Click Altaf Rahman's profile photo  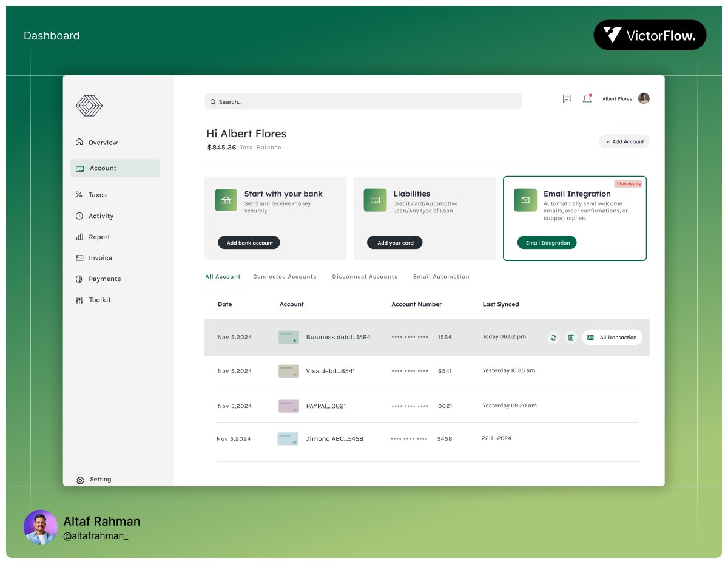click(x=41, y=527)
